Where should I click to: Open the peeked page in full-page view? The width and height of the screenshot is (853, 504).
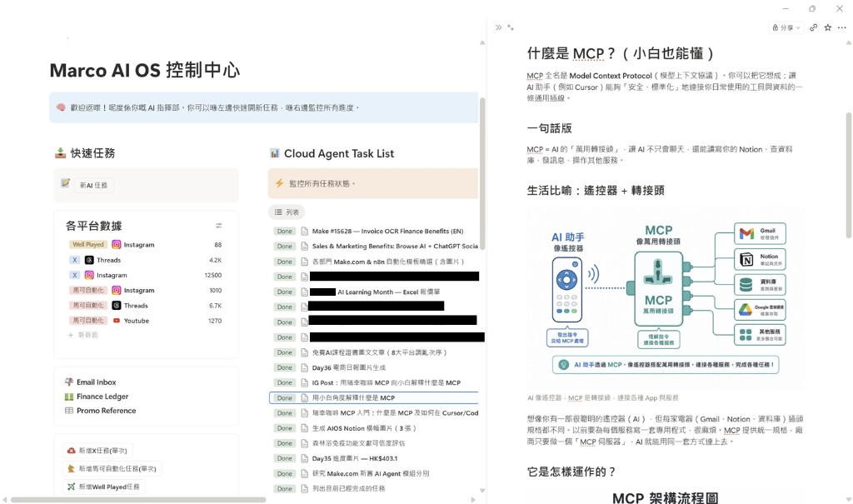pos(511,27)
